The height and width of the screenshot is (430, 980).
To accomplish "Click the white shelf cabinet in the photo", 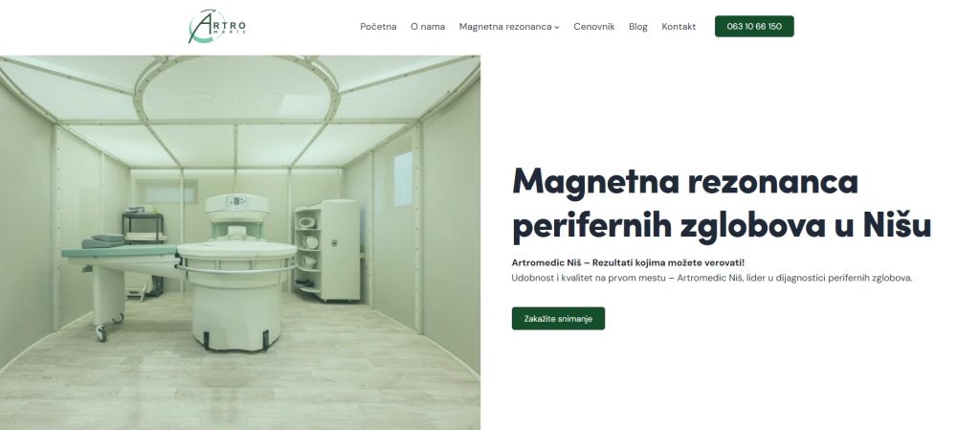I will 327,250.
